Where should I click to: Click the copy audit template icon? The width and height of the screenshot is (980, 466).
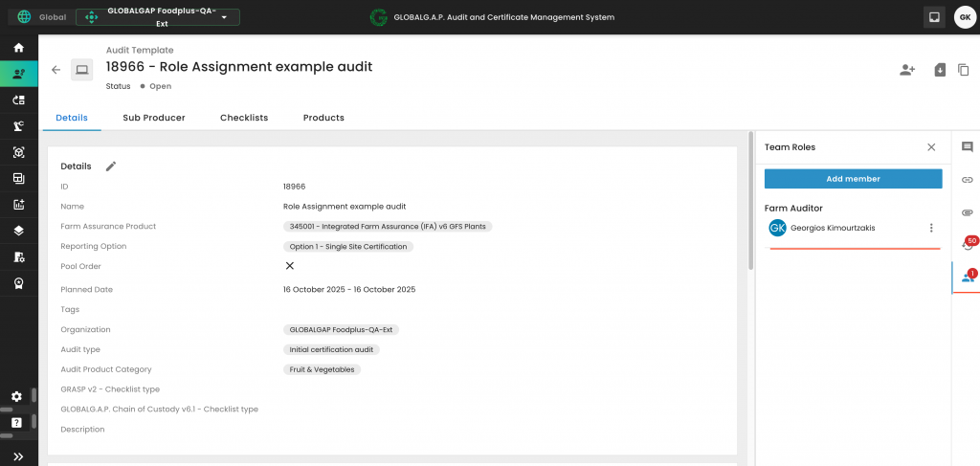(x=963, y=70)
